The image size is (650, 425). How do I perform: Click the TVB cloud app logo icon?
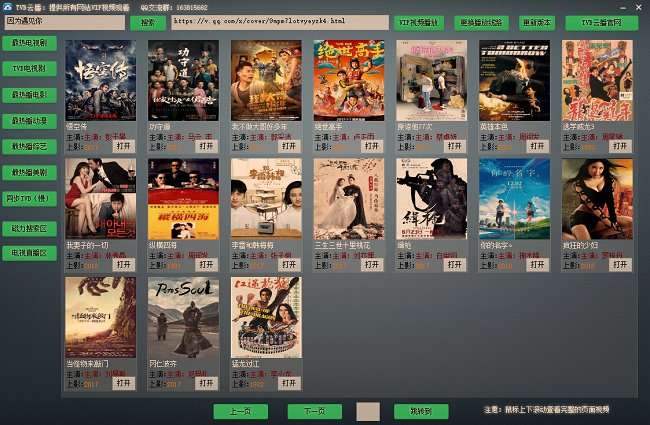7,6
